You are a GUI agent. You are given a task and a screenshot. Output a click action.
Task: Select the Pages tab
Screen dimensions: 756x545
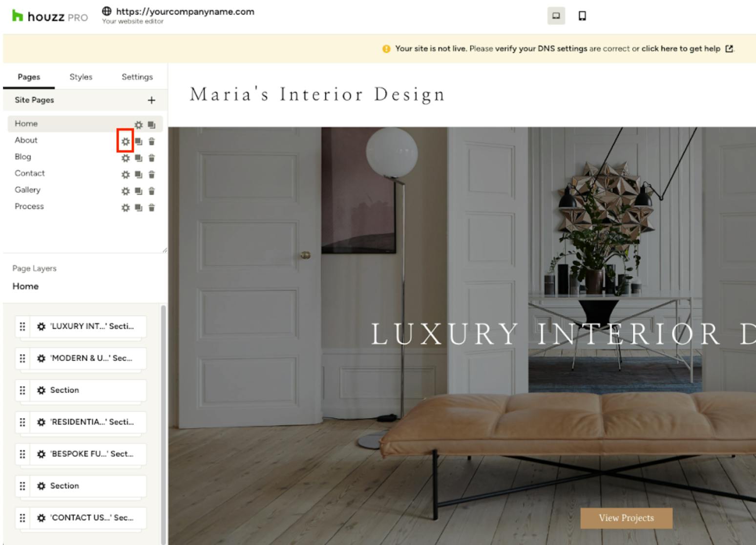tap(29, 77)
